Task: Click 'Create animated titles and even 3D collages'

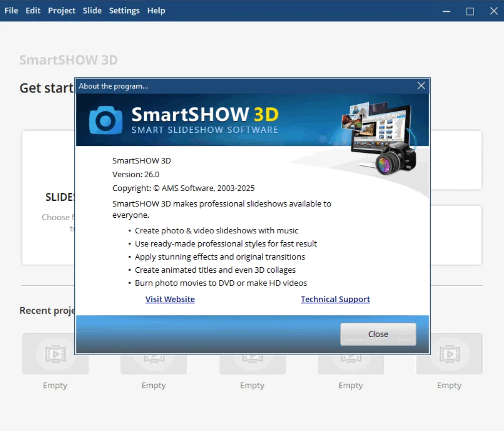Action: point(215,270)
